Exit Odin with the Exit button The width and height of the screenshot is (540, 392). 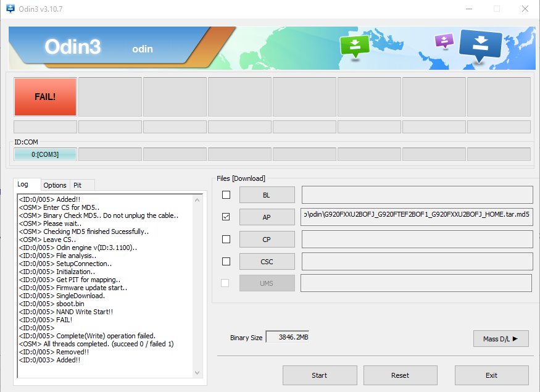point(491,375)
